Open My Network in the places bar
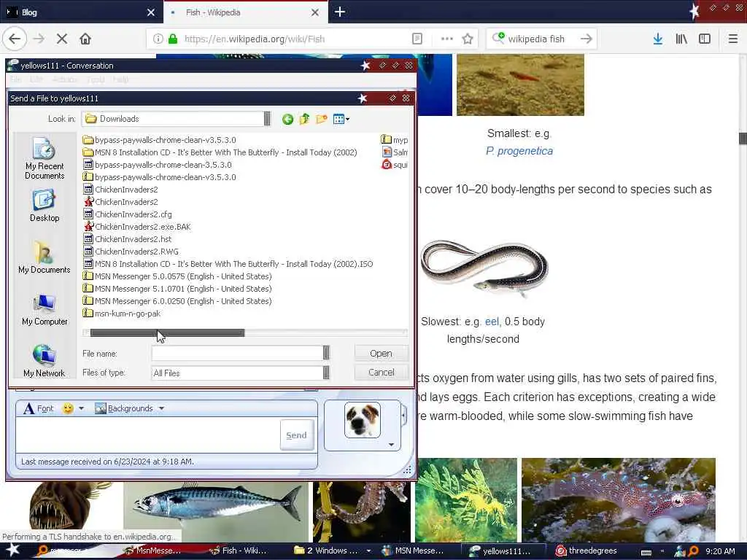The height and width of the screenshot is (560, 747). coord(44,361)
